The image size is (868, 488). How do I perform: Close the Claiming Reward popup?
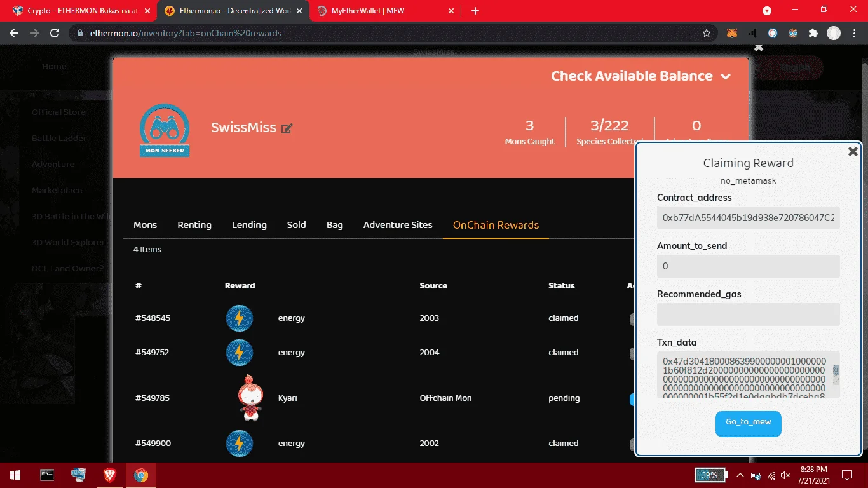(853, 151)
